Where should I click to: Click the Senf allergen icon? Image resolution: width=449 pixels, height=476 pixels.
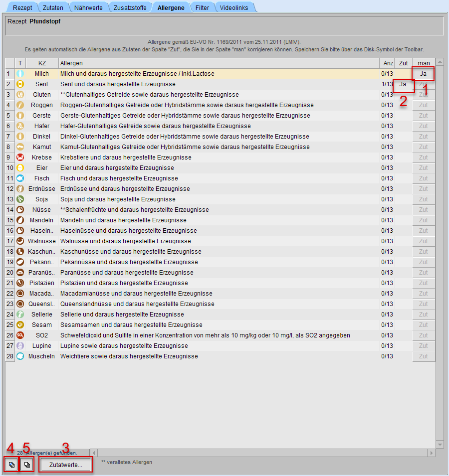click(20, 84)
